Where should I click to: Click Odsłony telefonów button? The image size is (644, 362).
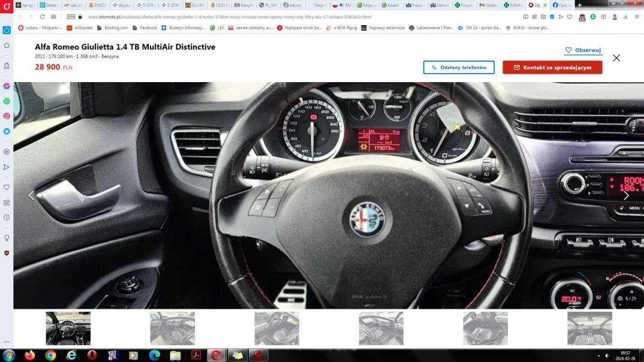459,67
